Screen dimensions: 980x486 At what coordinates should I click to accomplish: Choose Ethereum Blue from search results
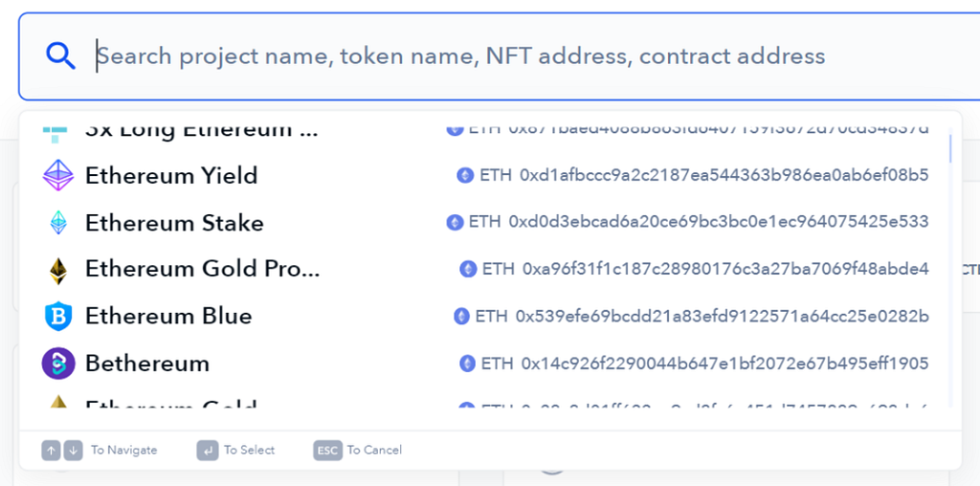click(x=168, y=316)
